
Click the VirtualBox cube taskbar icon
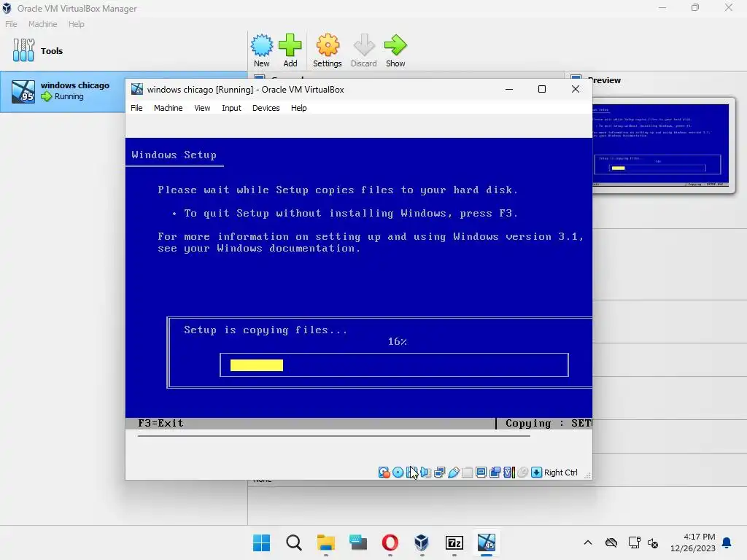[422, 542]
